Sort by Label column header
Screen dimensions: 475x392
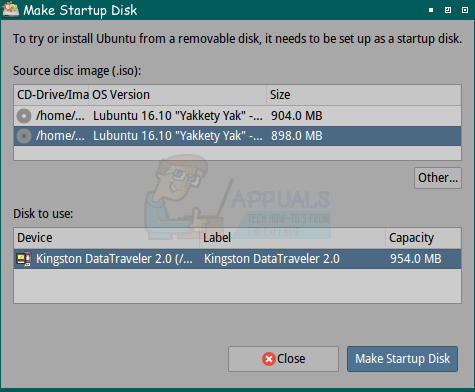click(292, 238)
